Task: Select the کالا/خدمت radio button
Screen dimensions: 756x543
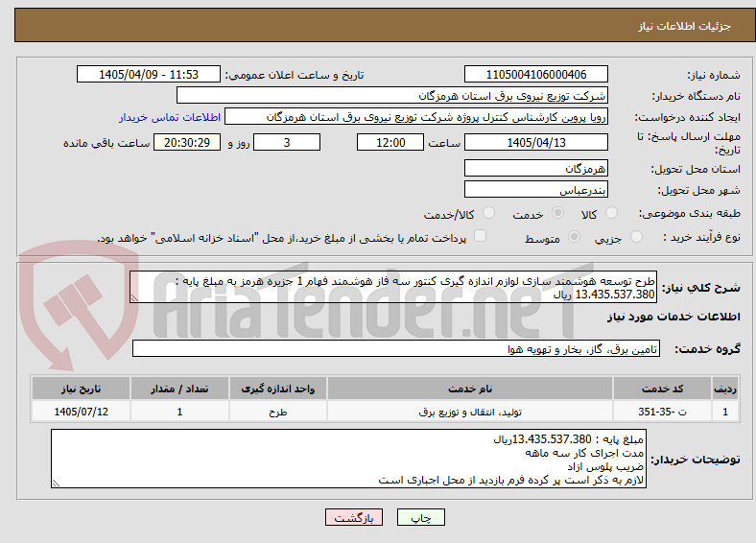Action: click(x=488, y=213)
